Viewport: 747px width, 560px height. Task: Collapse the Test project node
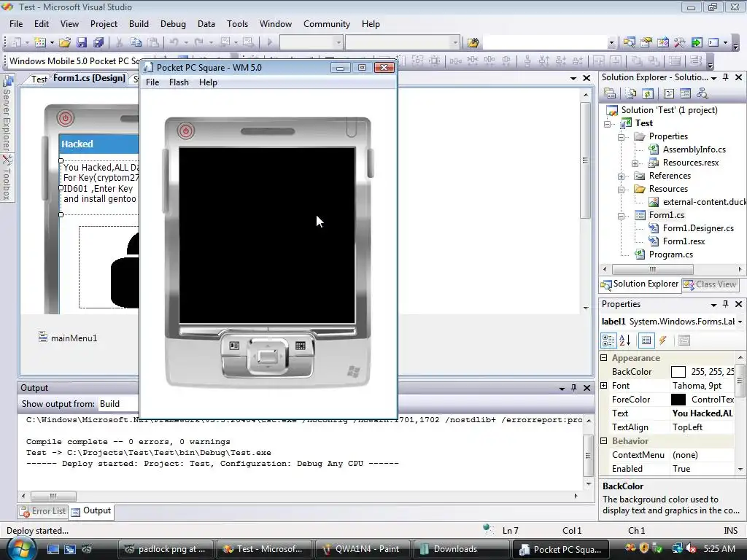pos(608,124)
